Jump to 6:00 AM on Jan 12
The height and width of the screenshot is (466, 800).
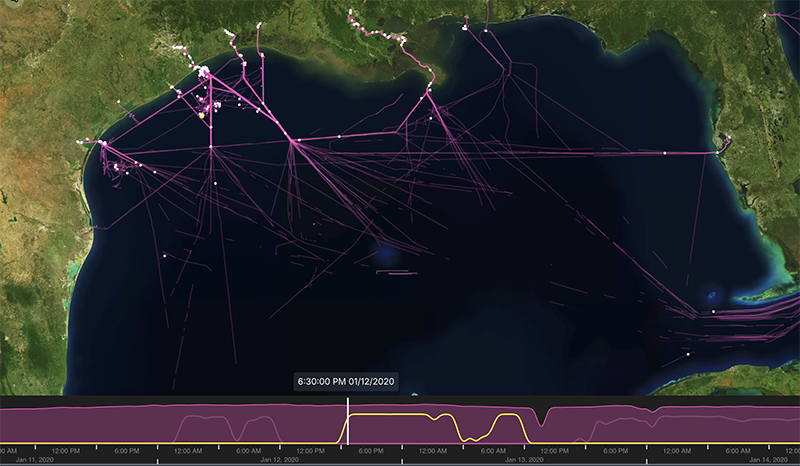(x=248, y=451)
